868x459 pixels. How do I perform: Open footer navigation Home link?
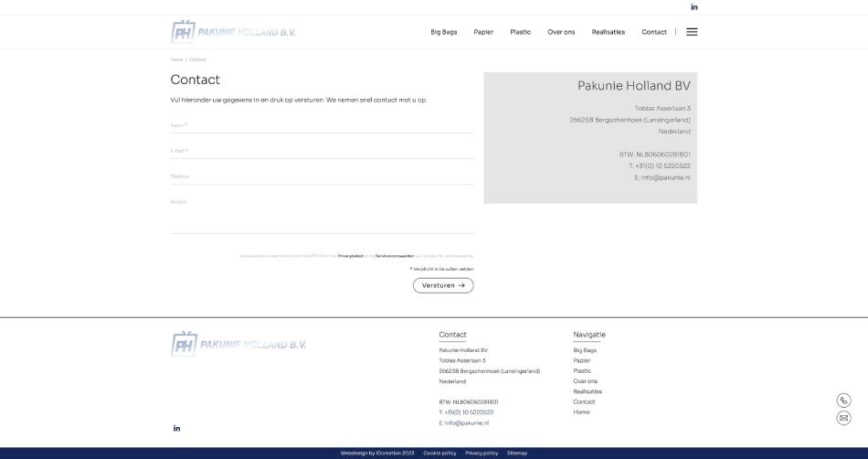click(x=581, y=412)
